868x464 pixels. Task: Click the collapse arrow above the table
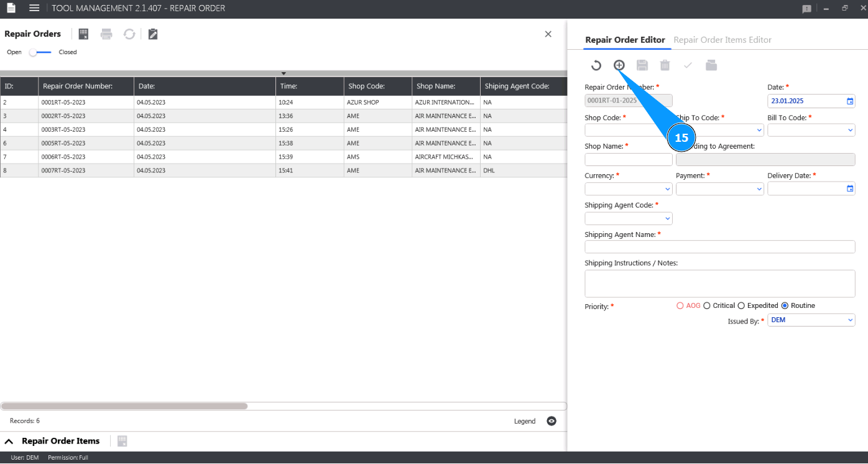[x=284, y=73]
